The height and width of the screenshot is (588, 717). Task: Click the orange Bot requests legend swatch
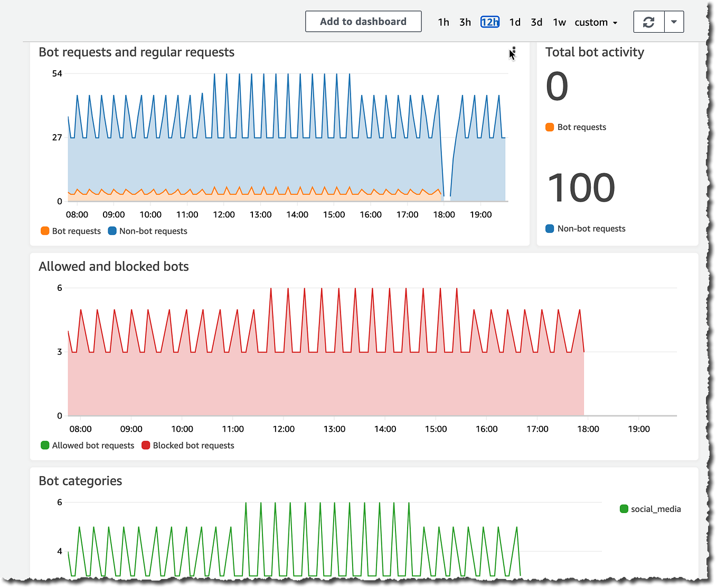pos(45,231)
